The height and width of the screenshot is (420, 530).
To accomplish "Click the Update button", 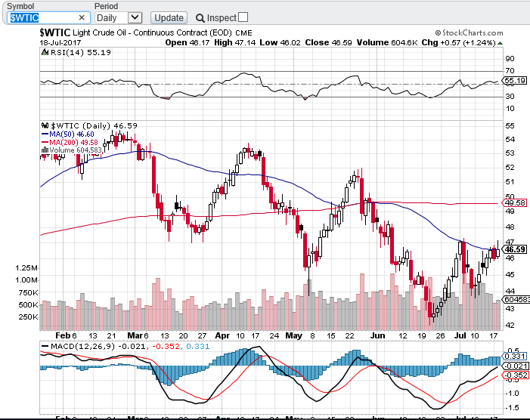I will pos(169,18).
